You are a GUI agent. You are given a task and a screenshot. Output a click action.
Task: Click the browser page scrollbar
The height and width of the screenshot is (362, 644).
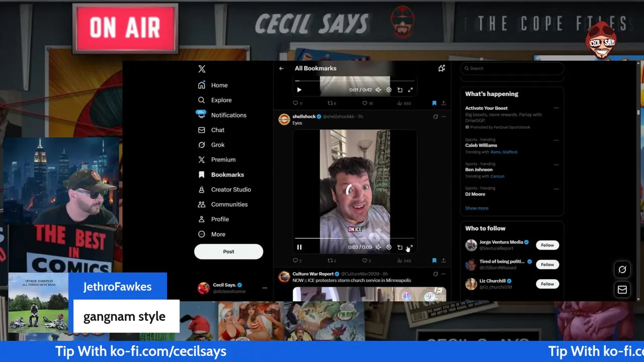tap(638, 113)
